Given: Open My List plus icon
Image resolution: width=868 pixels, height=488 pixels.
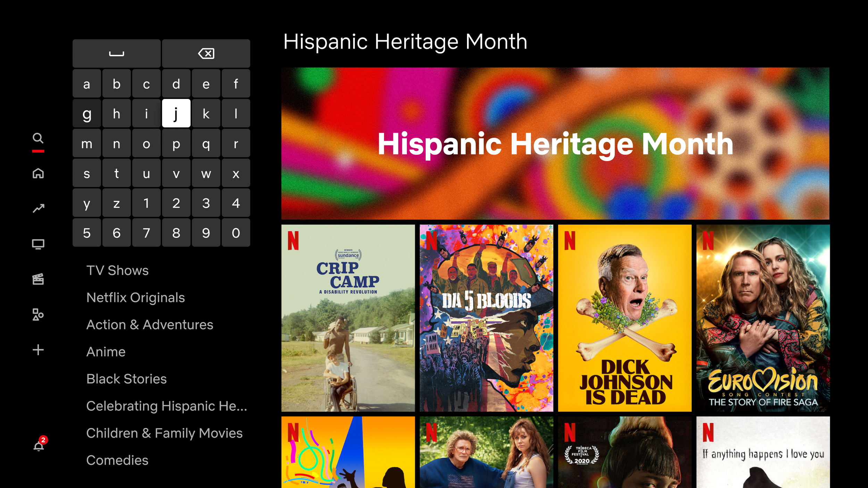Looking at the screenshot, I should (38, 350).
